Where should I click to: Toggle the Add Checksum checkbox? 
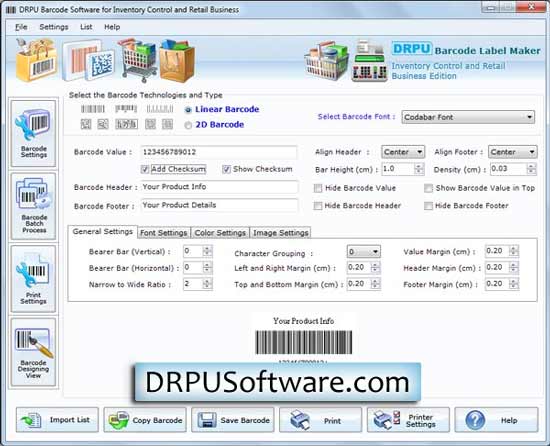point(145,169)
